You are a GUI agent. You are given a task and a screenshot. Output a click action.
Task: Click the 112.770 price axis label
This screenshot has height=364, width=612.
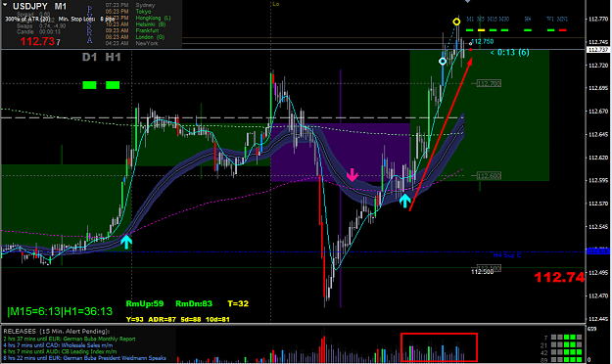click(598, 19)
